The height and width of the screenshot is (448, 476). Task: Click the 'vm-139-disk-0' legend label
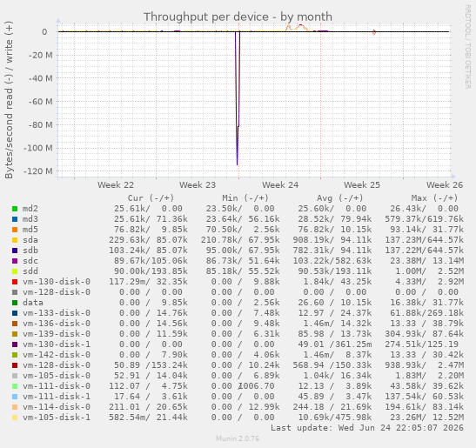click(57, 334)
